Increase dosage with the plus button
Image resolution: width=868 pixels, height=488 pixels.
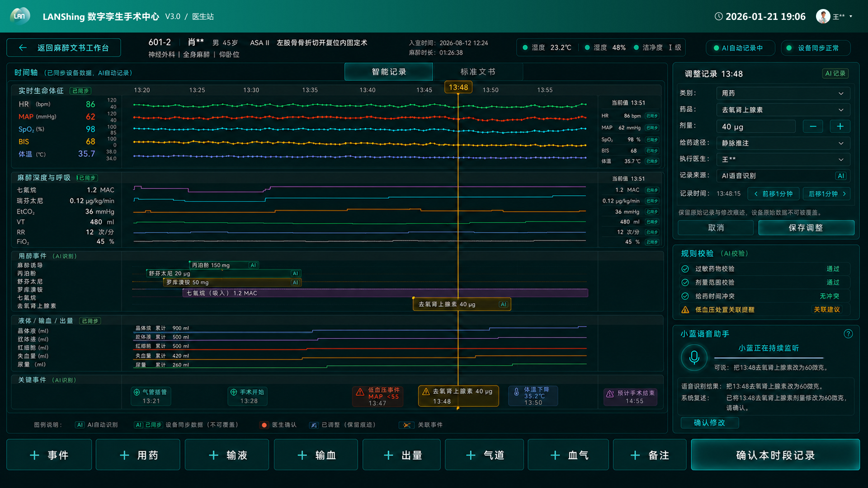coord(840,127)
